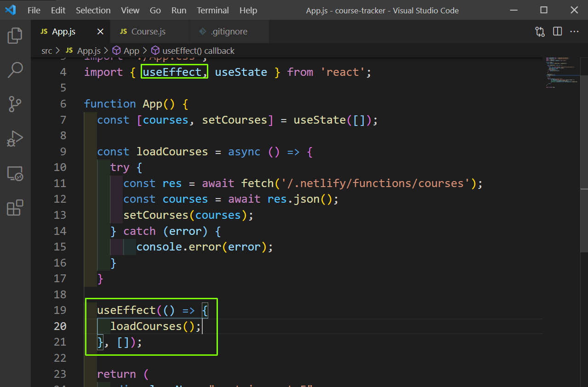
Task: Click line number 20 in gutter
Action: [60, 326]
